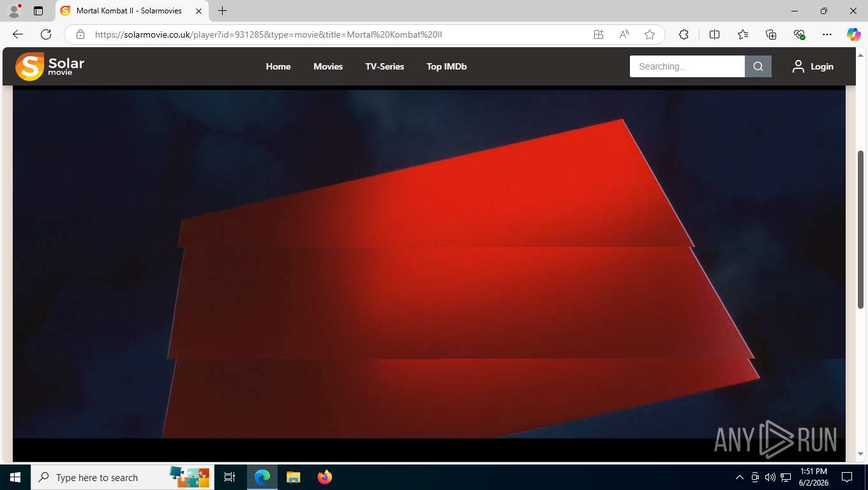Image resolution: width=868 pixels, height=490 pixels.
Task: Open Browser essentials heart icon
Action: click(x=799, y=34)
